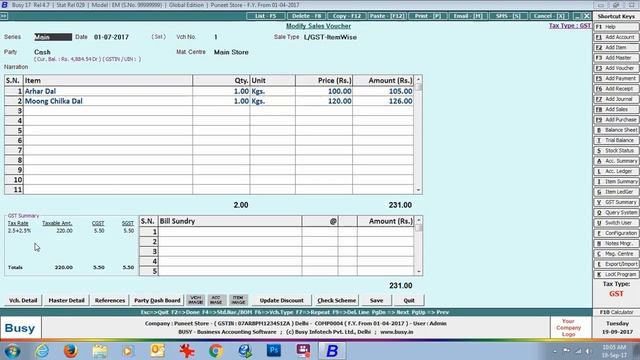Open Windows Start menu orb
Image resolution: width=640 pixels, height=360 pixels.
pyautogui.click(x=12, y=351)
